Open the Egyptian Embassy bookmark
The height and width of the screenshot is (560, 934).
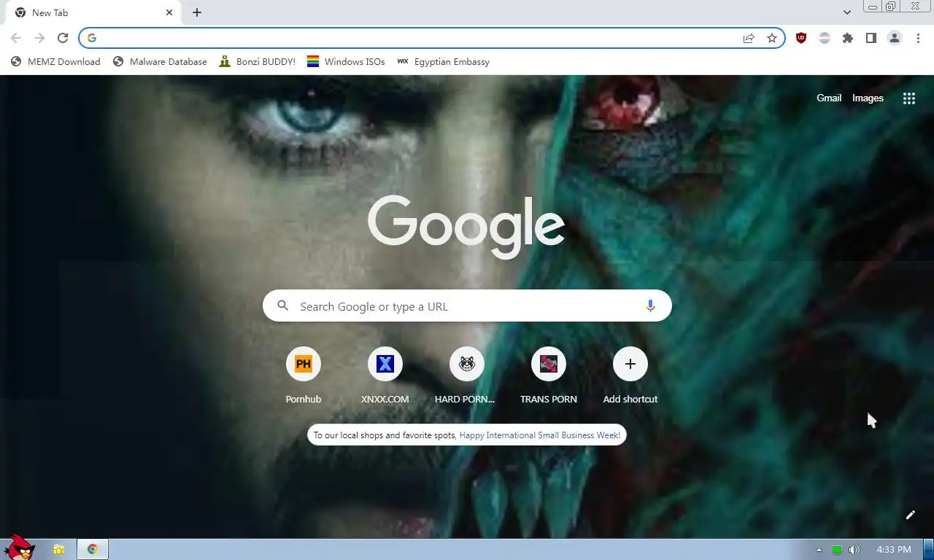tap(443, 62)
